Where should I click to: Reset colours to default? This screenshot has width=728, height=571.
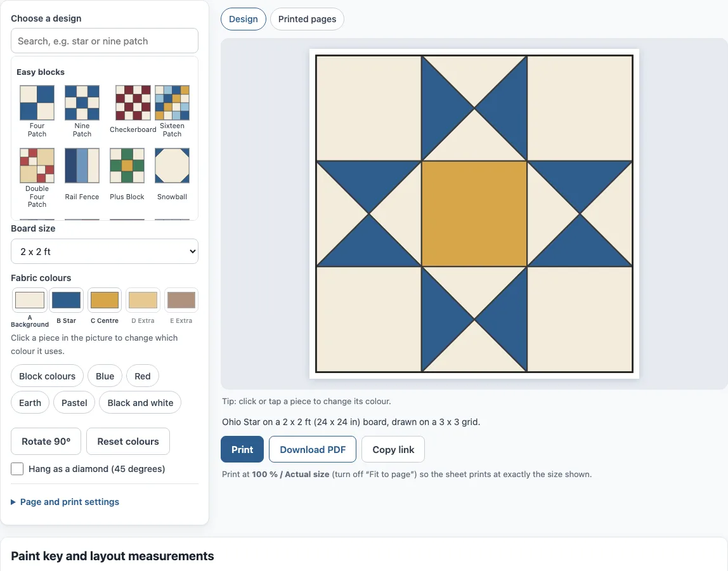click(128, 442)
